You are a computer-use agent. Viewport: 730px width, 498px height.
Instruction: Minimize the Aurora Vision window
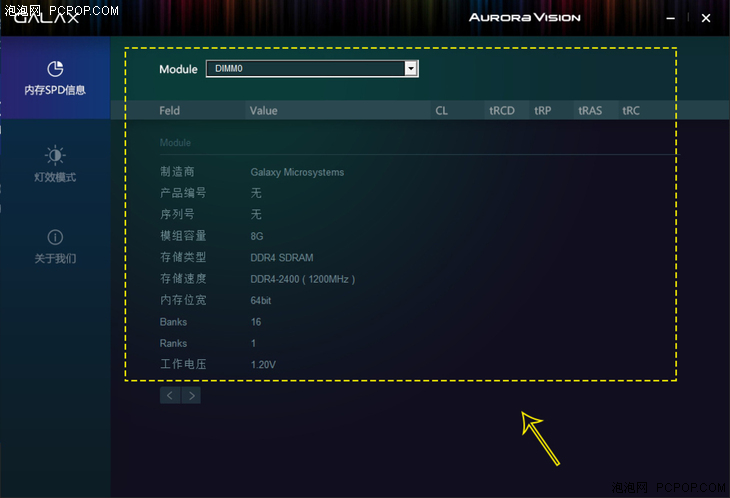[x=670, y=18]
